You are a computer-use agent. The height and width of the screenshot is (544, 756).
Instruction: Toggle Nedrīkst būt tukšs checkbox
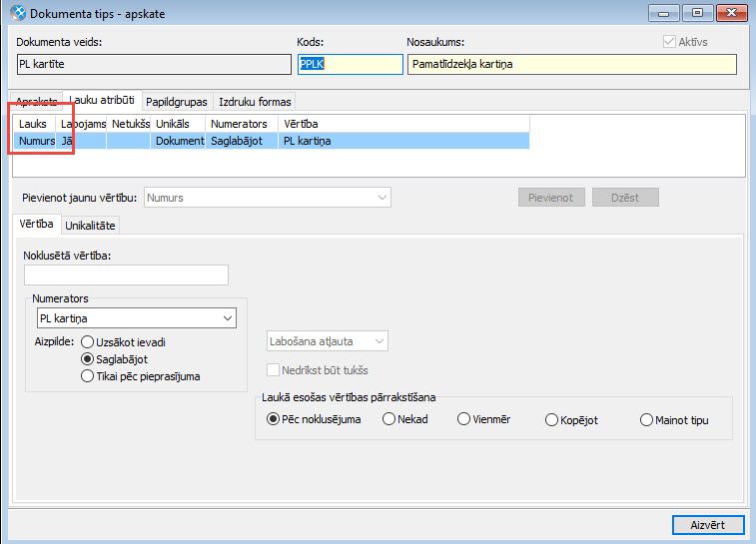click(x=273, y=370)
